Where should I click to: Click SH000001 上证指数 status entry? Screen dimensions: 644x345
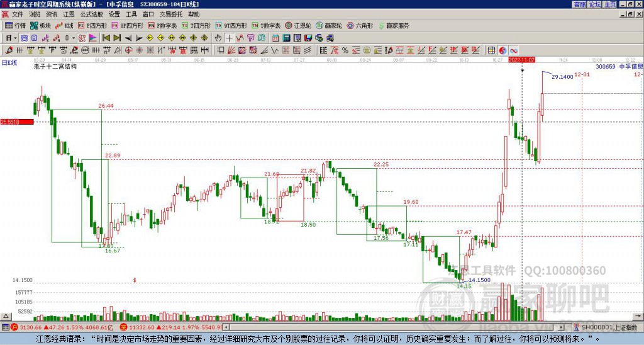click(609, 327)
